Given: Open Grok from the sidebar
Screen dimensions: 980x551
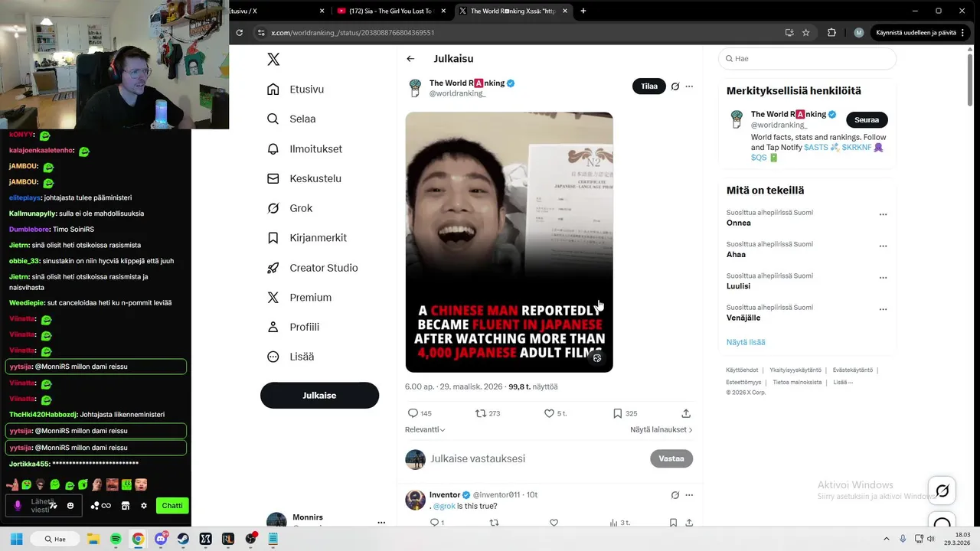Looking at the screenshot, I should tap(289, 208).
